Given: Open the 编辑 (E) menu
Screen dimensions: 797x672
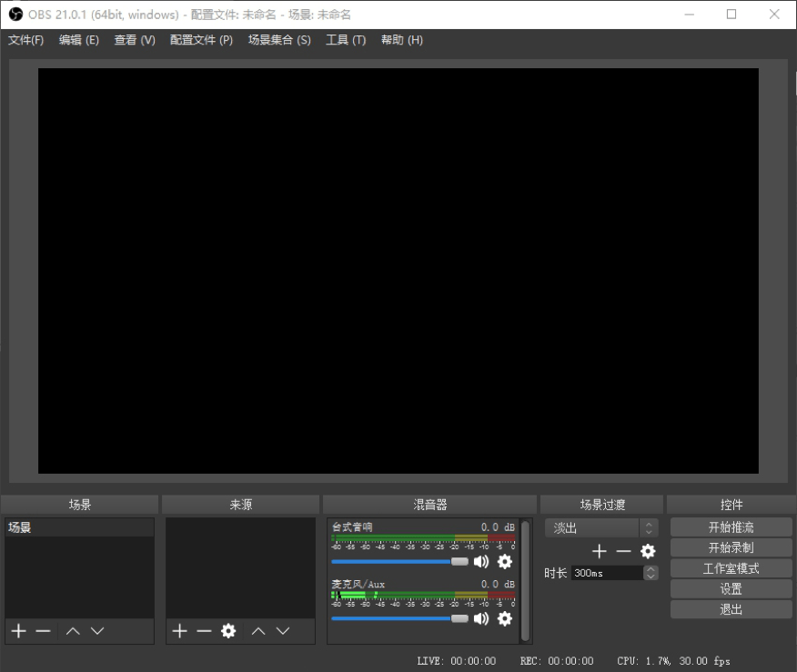Looking at the screenshot, I should [79, 40].
